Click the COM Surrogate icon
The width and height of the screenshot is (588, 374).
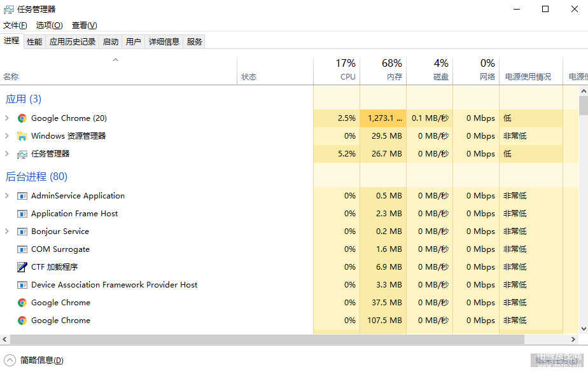(x=22, y=249)
